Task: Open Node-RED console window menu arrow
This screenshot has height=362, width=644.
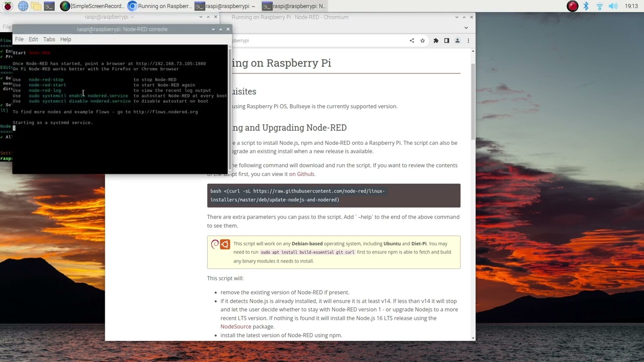Action: click(213, 29)
